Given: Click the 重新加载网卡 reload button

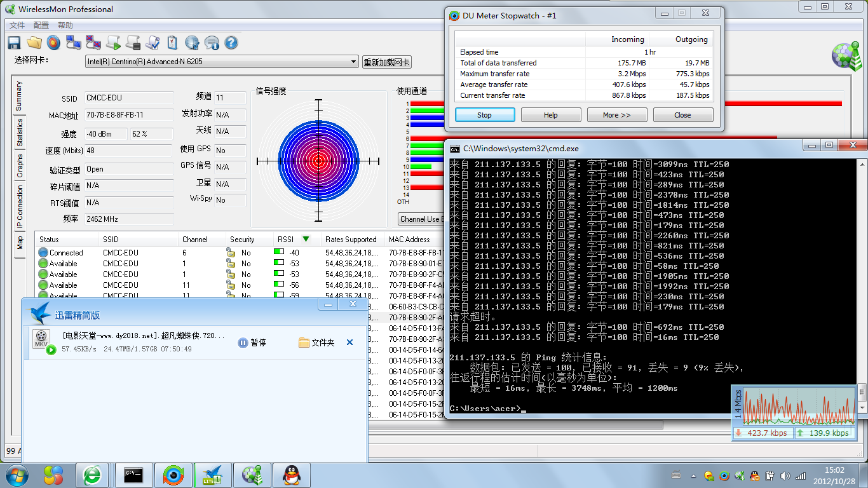Looking at the screenshot, I should coord(386,62).
